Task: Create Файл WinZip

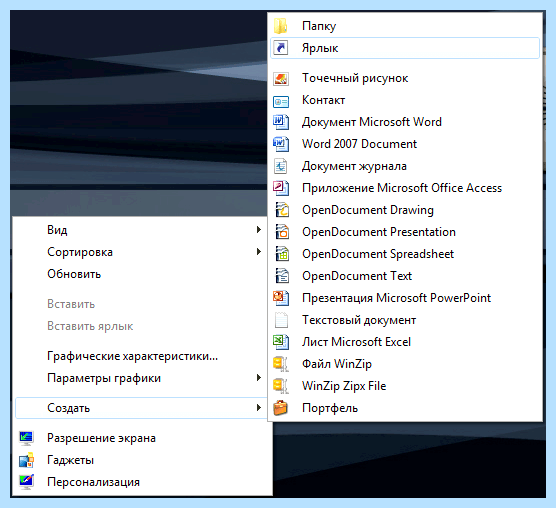Action: click(405, 364)
